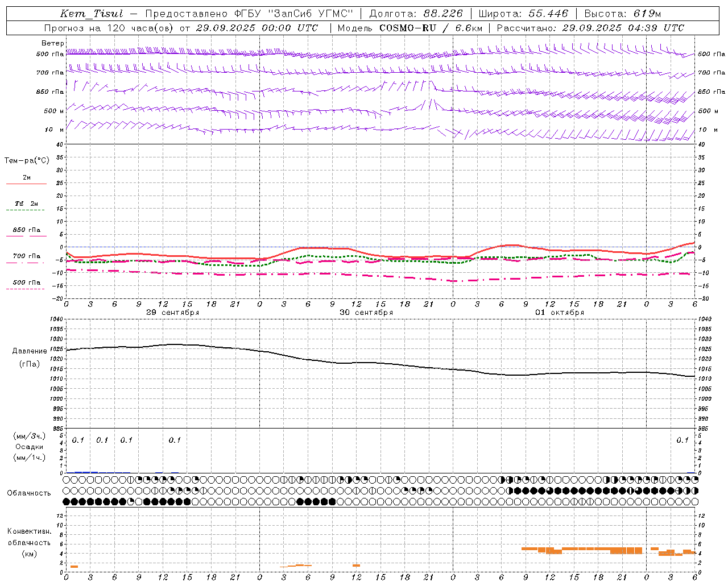Image resolution: width=728 pixels, height=582 pixels.
Task: Click the 'Ветер' wind panel label
Action: point(53,43)
